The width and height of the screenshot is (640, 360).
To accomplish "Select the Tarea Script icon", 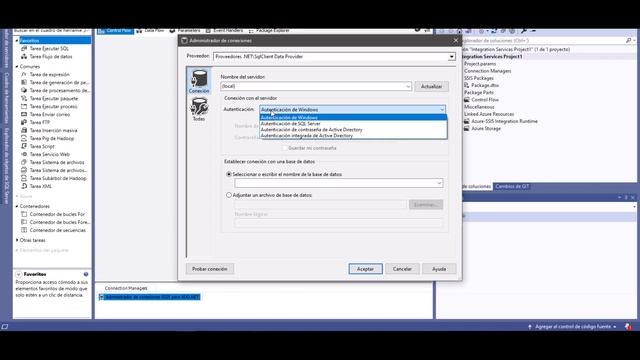I will pyautogui.click(x=24, y=146).
